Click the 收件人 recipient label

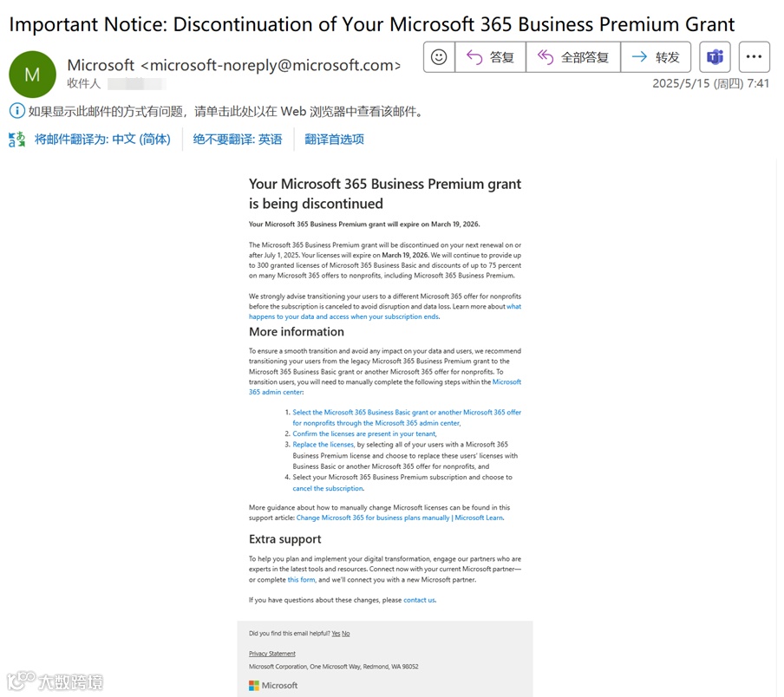84,83
